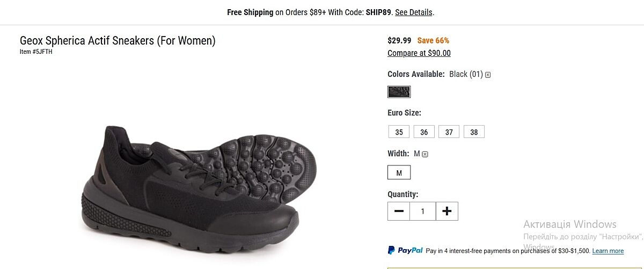
Task: Increase quantity with the plus button
Action: pos(447,212)
